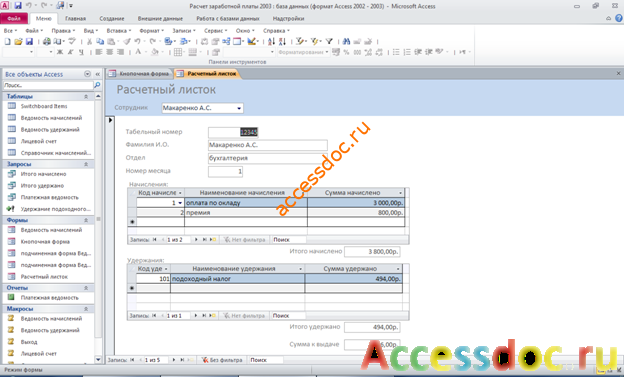
Task: Apply underline with the Ч icon
Action: 81,52
